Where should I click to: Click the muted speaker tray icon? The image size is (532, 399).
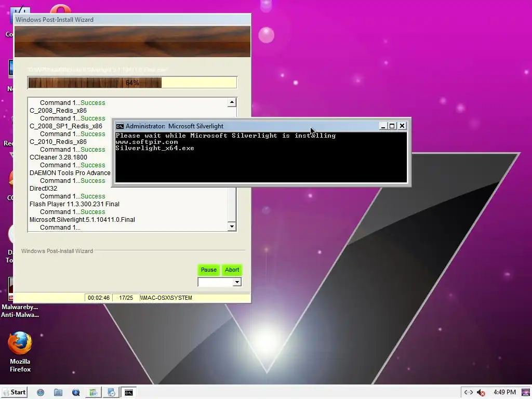tap(481, 393)
